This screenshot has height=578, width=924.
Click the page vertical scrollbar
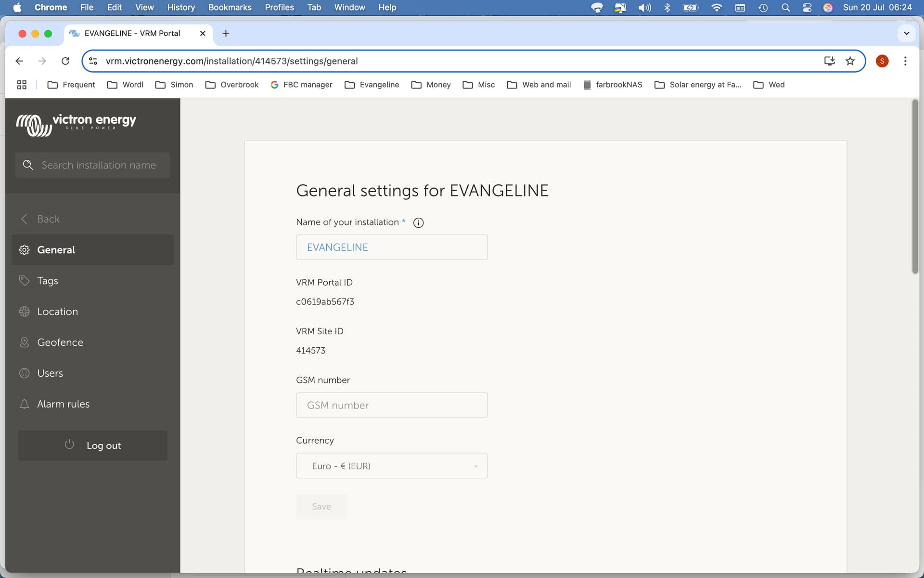(915, 187)
